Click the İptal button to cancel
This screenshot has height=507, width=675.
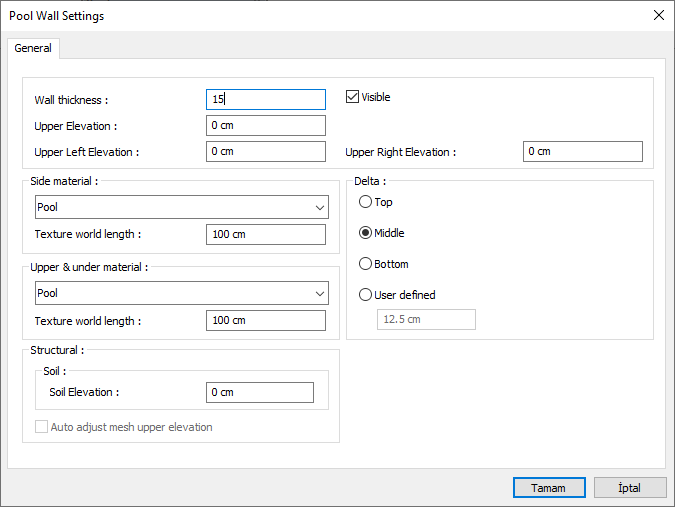click(x=630, y=488)
